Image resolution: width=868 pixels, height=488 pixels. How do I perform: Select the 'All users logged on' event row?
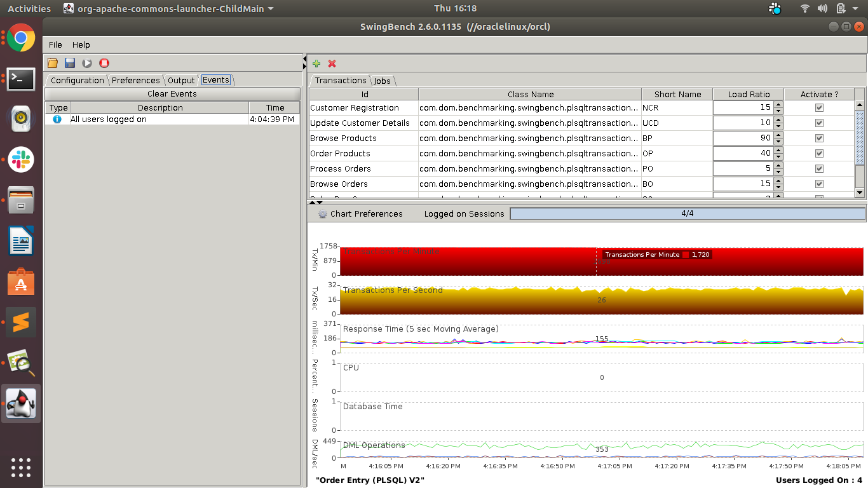click(172, 119)
